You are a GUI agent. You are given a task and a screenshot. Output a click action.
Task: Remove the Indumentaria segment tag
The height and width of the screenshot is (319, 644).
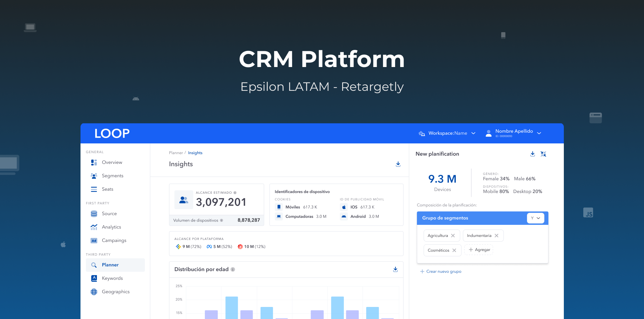[x=497, y=236]
